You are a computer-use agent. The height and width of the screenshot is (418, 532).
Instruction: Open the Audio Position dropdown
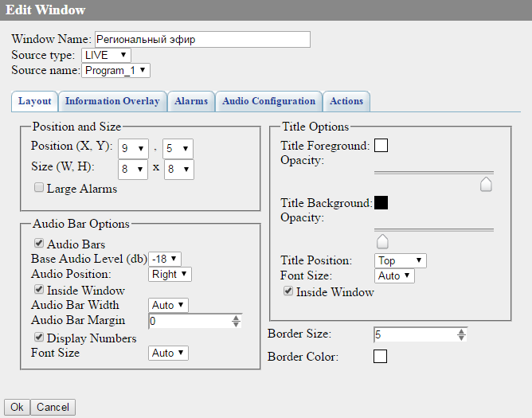[170, 274]
